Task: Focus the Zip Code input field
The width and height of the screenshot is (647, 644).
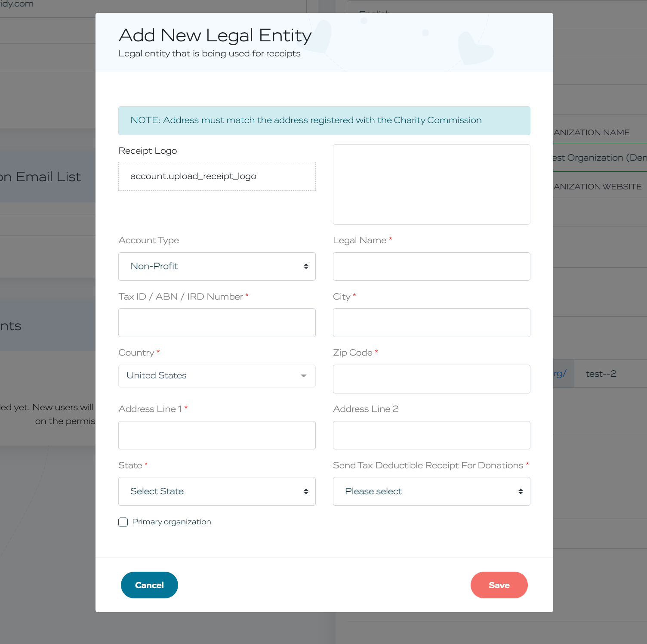Action: pyautogui.click(x=431, y=379)
